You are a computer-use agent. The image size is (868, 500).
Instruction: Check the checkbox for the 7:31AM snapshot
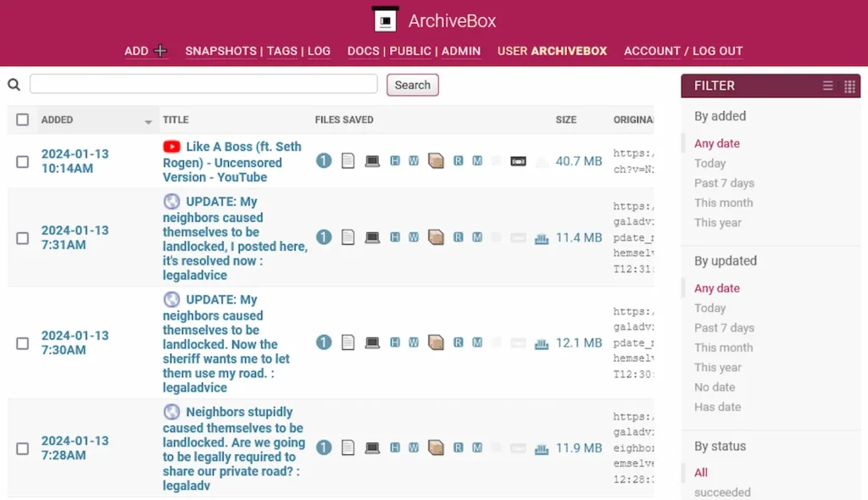22,238
